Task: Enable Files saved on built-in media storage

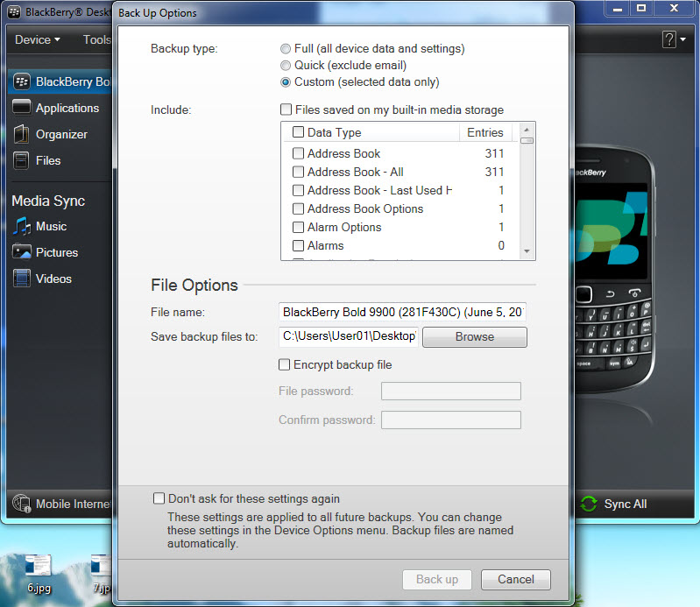Action: point(286,109)
